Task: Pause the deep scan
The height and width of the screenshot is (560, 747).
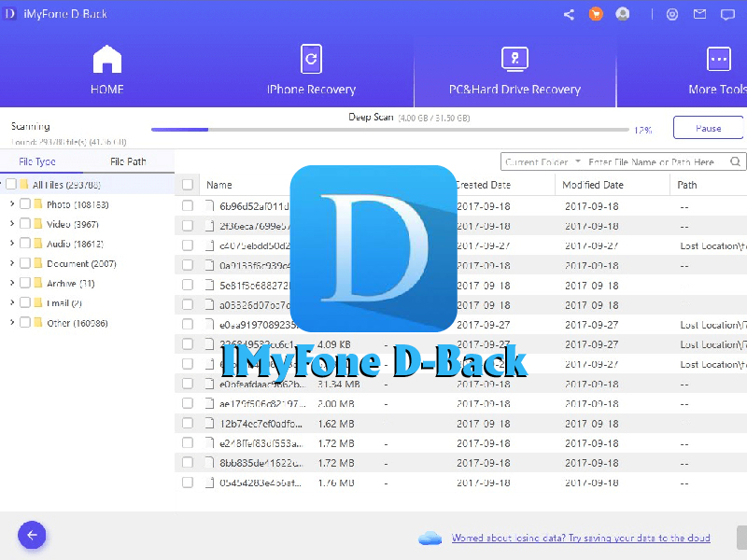Action: point(709,128)
